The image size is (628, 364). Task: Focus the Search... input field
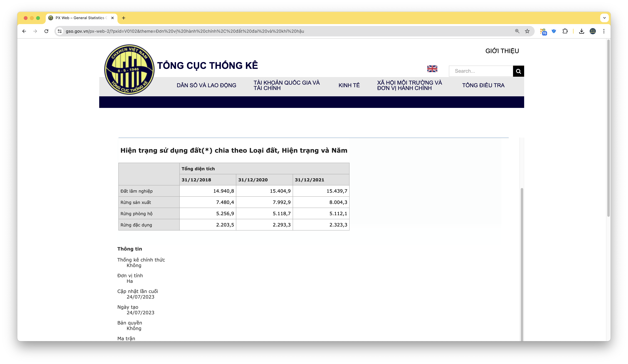(481, 71)
